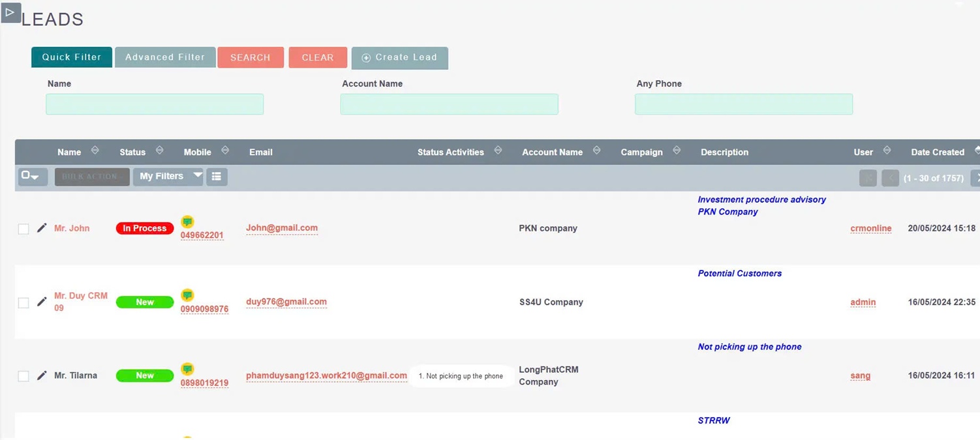This screenshot has height=440, width=980.
Task: Select the phone icon next to 0909098976
Action: (x=188, y=295)
